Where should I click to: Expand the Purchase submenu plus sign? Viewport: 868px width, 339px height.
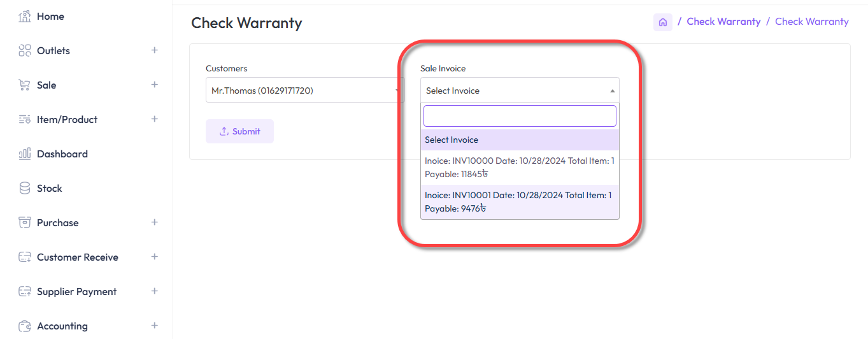(x=154, y=222)
